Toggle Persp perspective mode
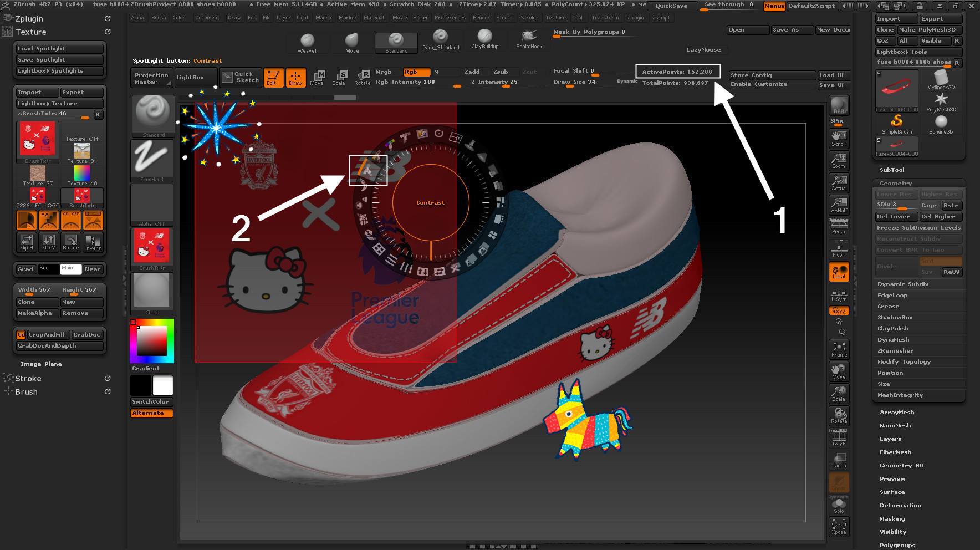 (x=839, y=226)
